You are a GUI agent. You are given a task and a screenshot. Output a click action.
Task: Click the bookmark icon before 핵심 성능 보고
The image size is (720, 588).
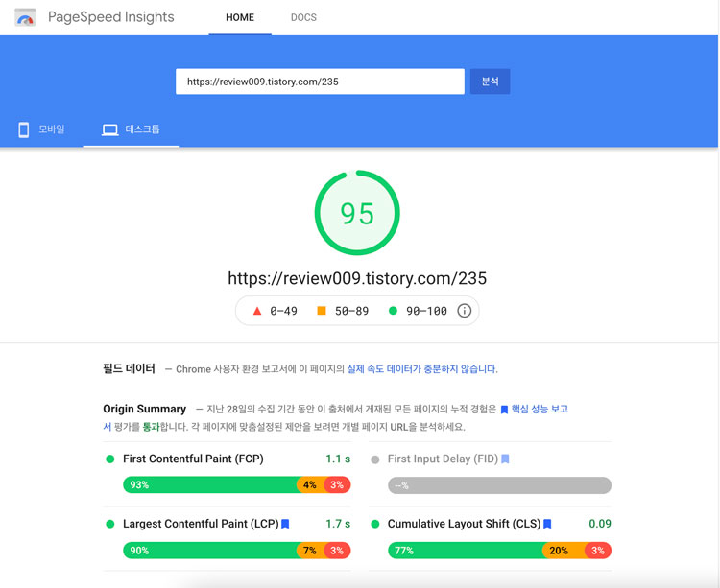(504, 410)
